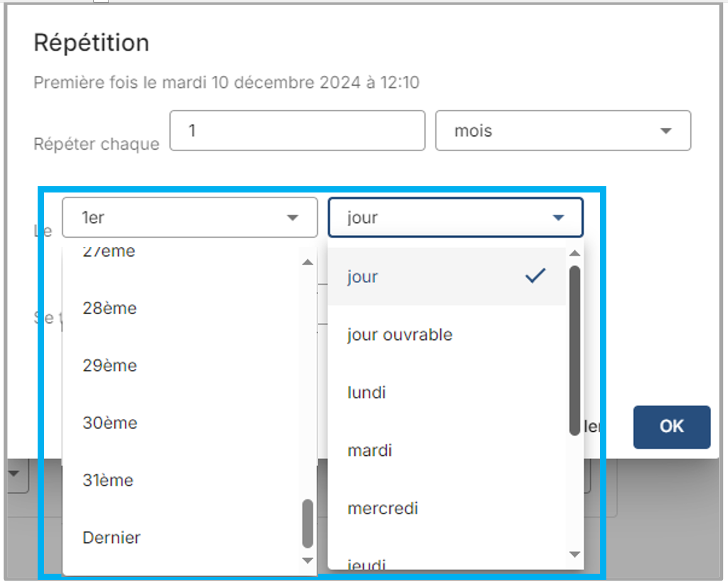The image size is (728, 585).
Task: Click scroll-up arrow of day list
Action: 574,253
